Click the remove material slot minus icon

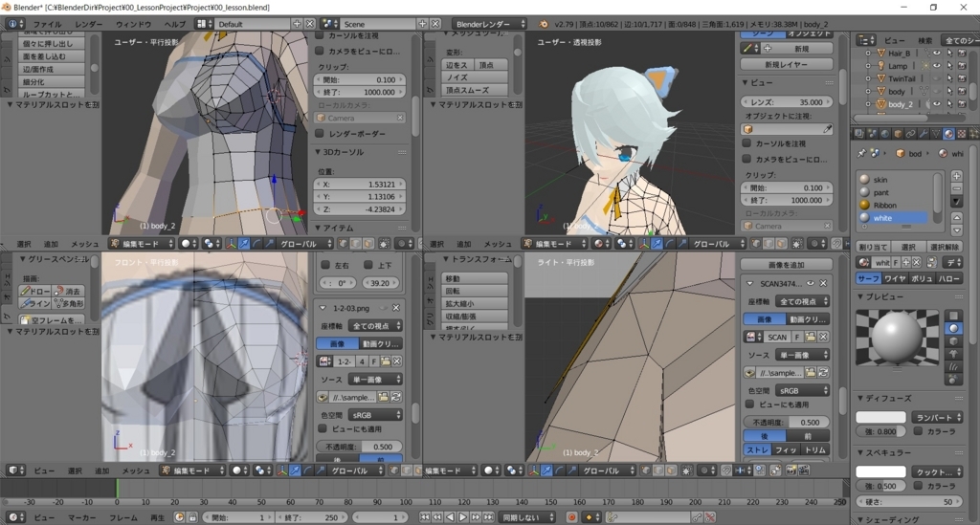point(956,188)
